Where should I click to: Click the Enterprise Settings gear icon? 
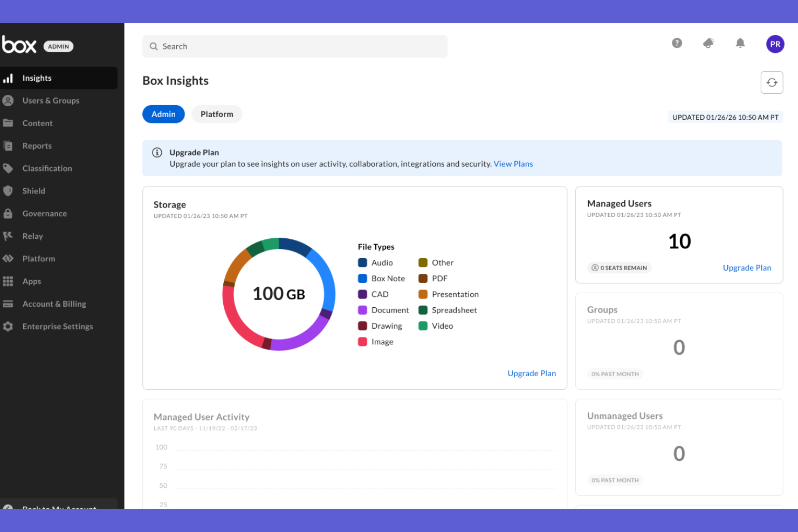point(8,327)
